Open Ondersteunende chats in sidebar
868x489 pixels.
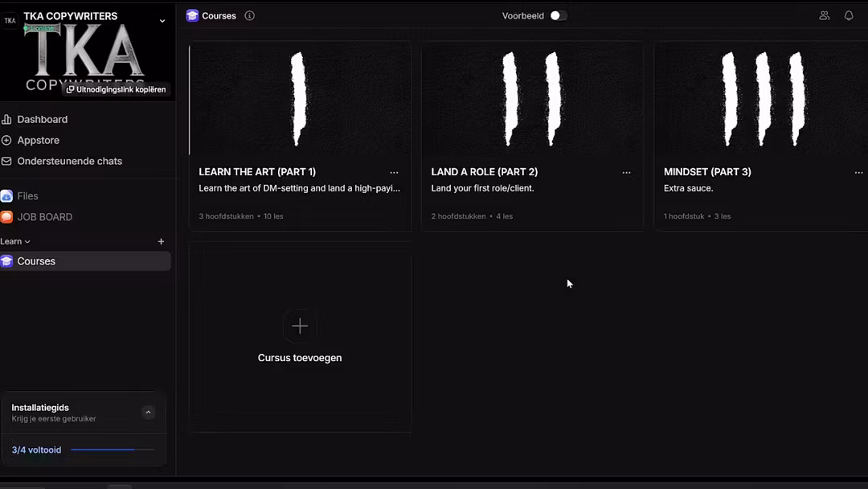point(69,161)
